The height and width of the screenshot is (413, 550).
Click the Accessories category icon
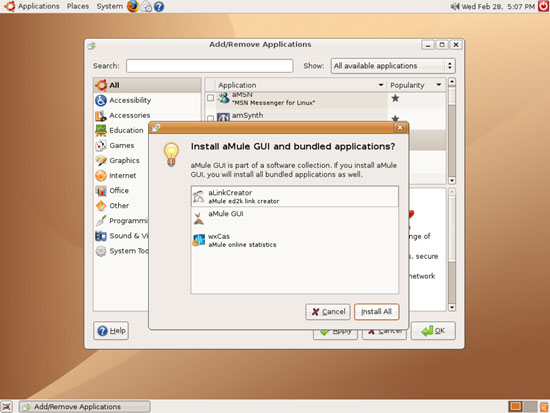pyautogui.click(x=101, y=115)
